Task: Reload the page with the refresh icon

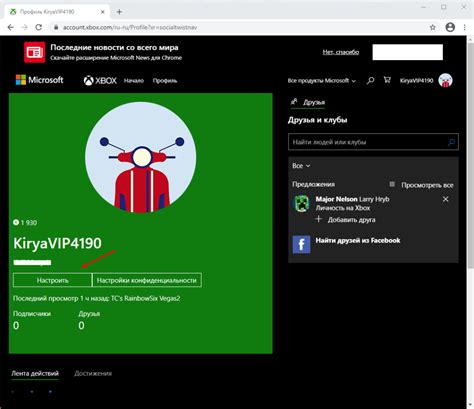Action: [x=39, y=27]
